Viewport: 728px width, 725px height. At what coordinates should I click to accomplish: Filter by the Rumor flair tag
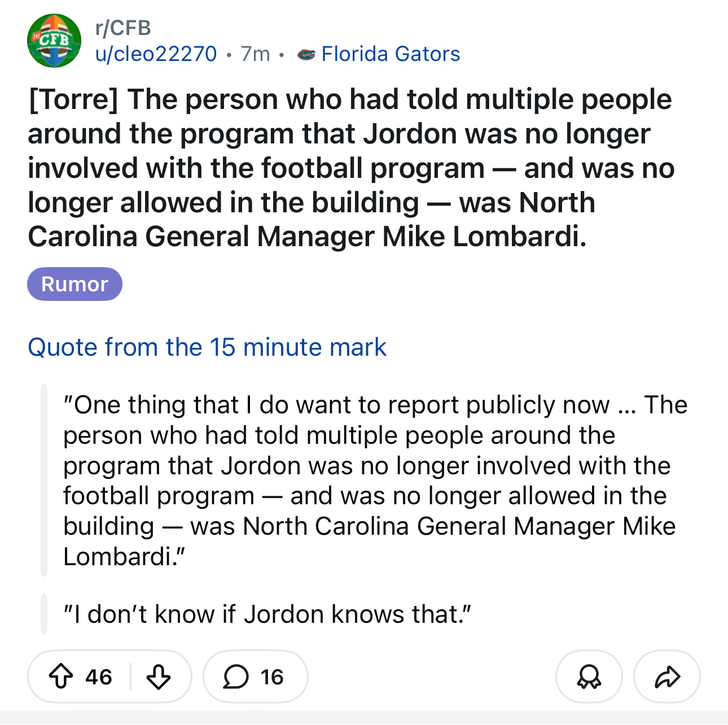click(x=74, y=284)
